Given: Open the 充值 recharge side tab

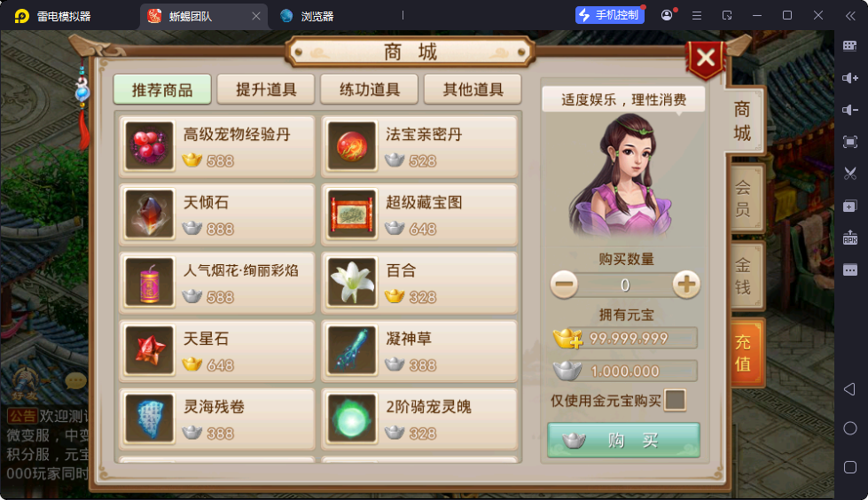Looking at the screenshot, I should tap(745, 353).
